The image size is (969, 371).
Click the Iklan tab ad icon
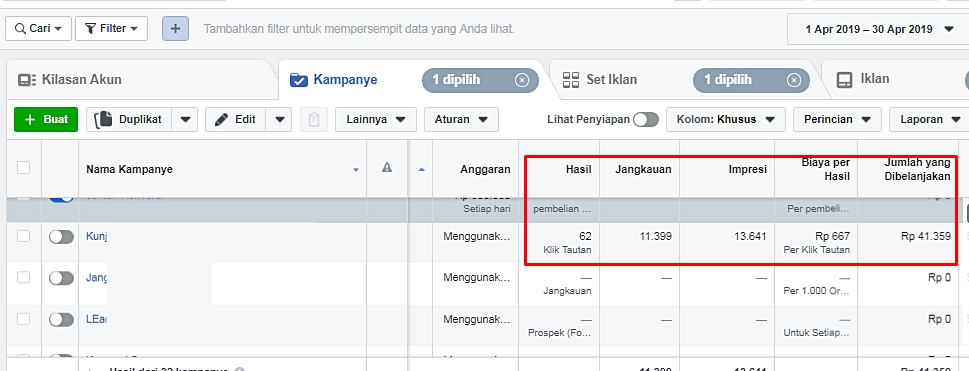point(844,80)
